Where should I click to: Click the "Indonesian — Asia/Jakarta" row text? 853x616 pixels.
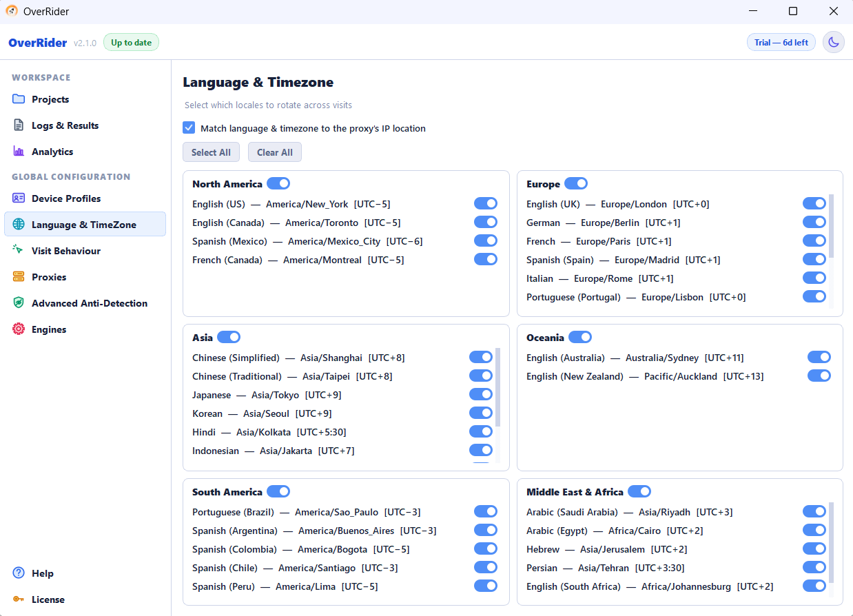coord(273,451)
